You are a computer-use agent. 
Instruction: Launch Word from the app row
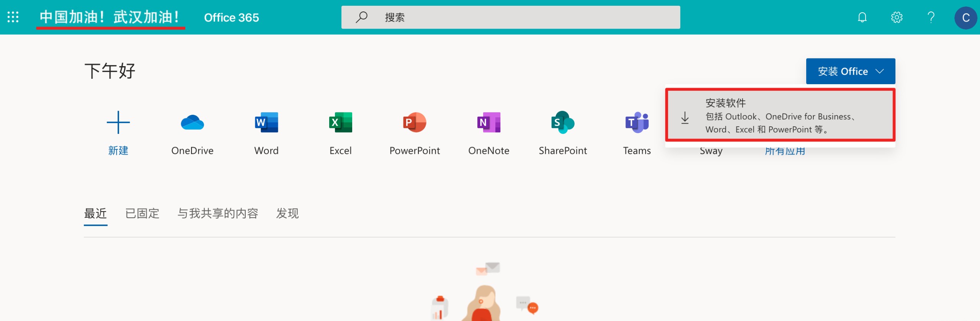point(266,123)
